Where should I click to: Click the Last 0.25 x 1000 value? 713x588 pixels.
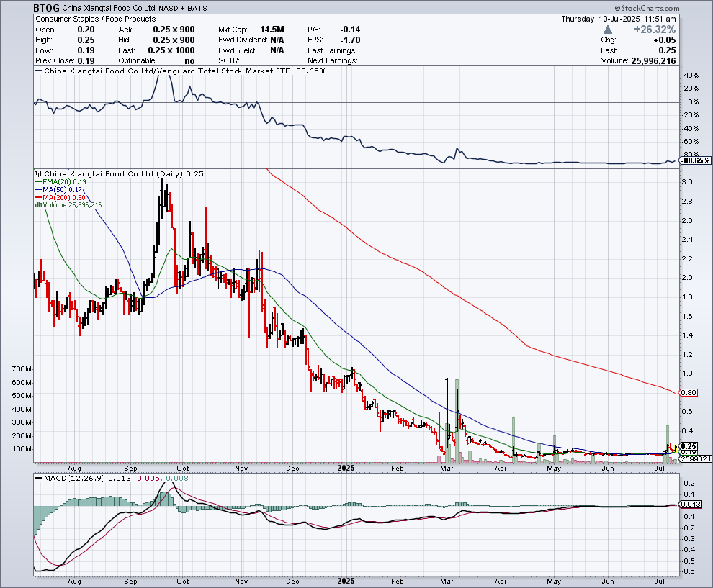[171, 50]
